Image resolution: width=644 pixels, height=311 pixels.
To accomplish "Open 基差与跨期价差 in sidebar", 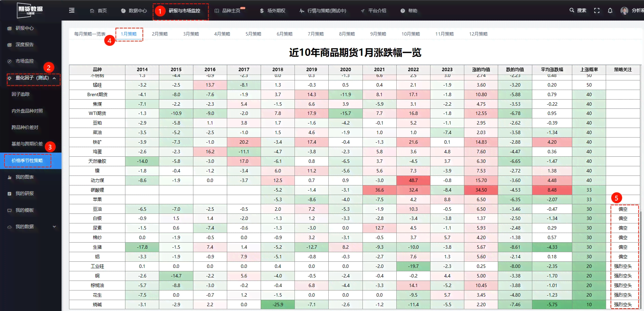I will [x=27, y=144].
